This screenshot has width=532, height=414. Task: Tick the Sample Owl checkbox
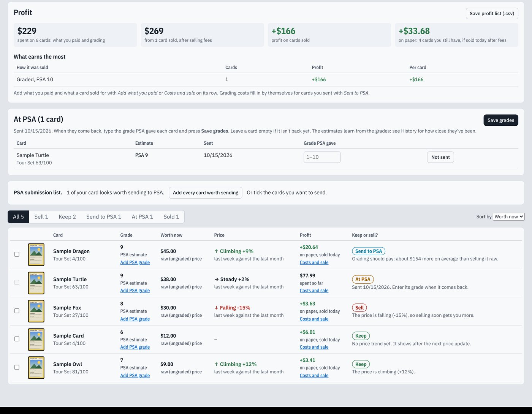pyautogui.click(x=17, y=367)
